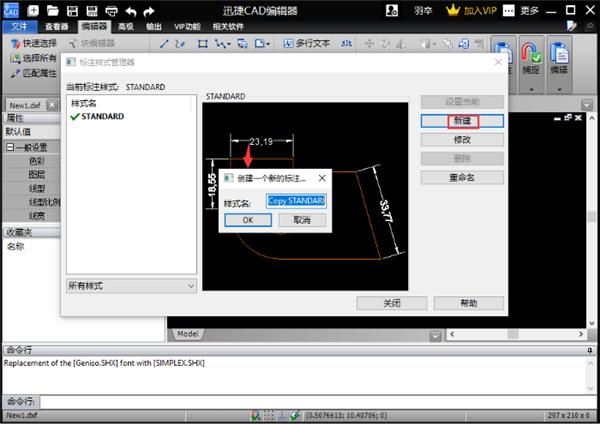Click the Redo arrow in title bar

click(150, 10)
